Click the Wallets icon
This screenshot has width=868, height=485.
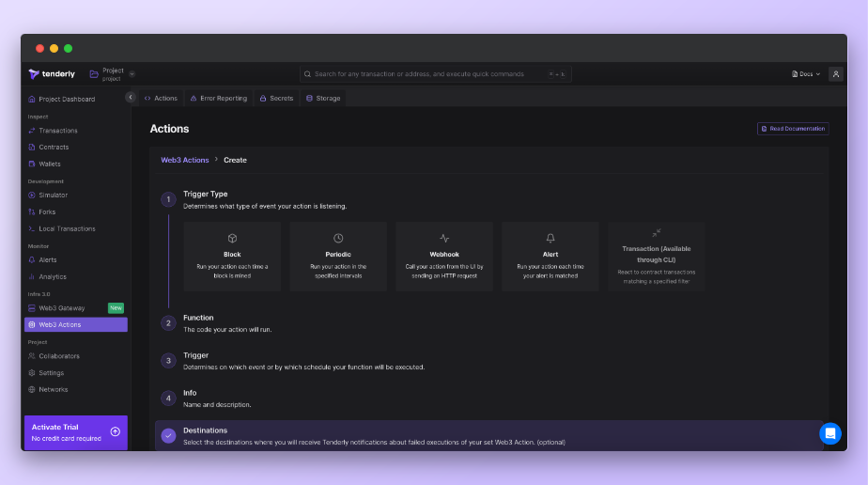point(32,164)
